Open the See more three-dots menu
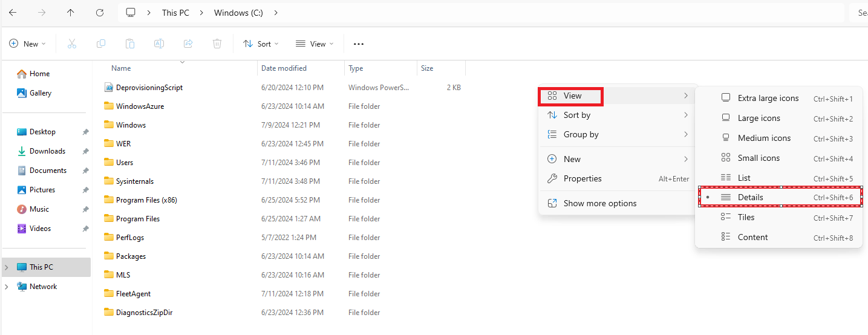The height and width of the screenshot is (335, 868). click(359, 44)
